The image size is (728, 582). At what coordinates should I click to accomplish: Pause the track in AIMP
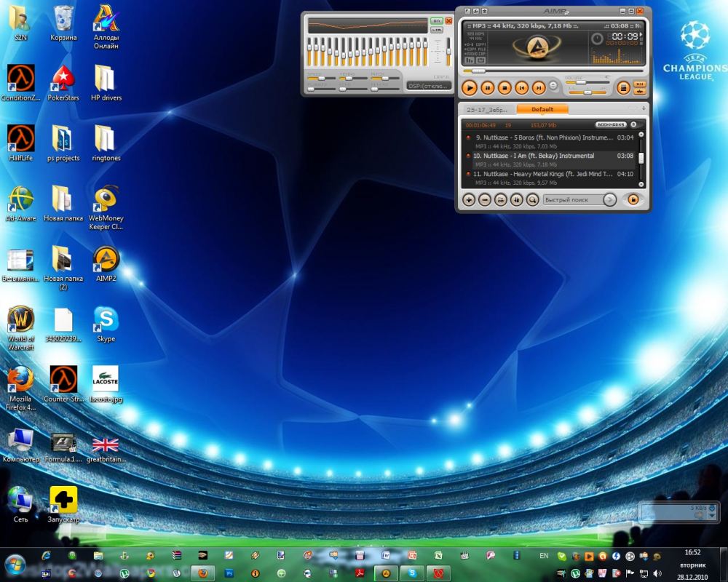point(487,87)
